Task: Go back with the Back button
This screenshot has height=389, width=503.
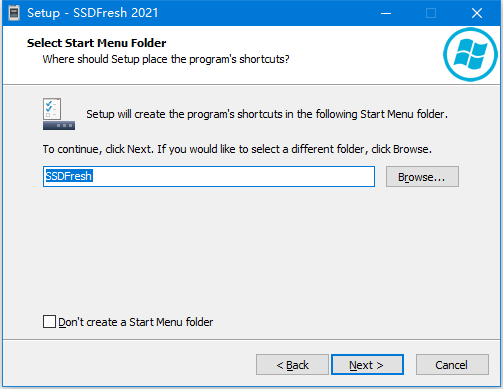Action: click(x=292, y=365)
